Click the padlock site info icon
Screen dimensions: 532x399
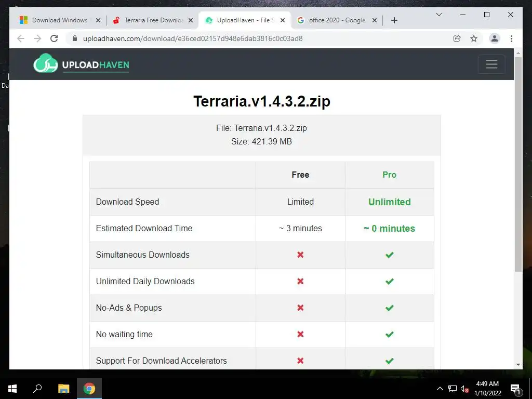tap(75, 38)
